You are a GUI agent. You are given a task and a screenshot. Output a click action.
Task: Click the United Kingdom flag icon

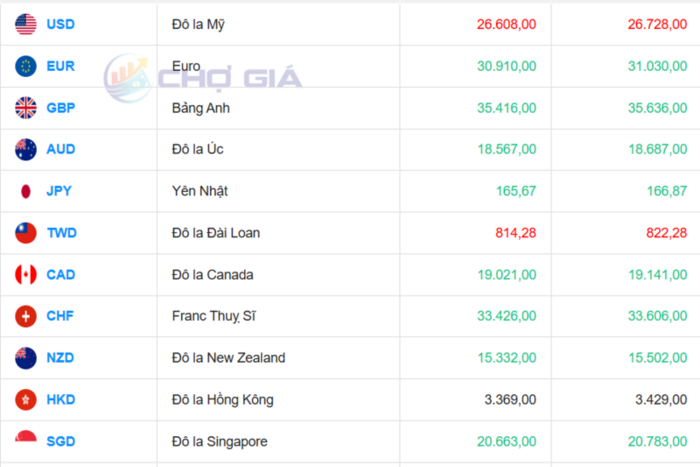point(26,108)
